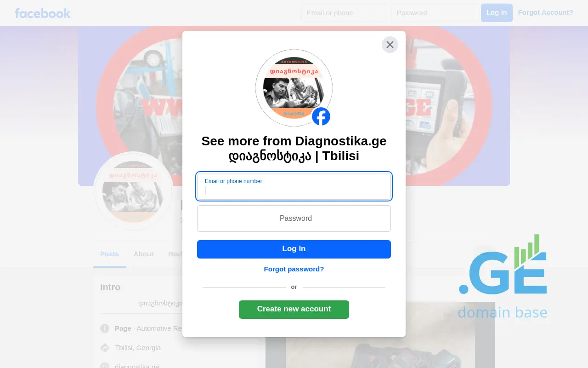Open the Forgot password? link
Viewport: 588px width, 368px height.
pyautogui.click(x=294, y=269)
